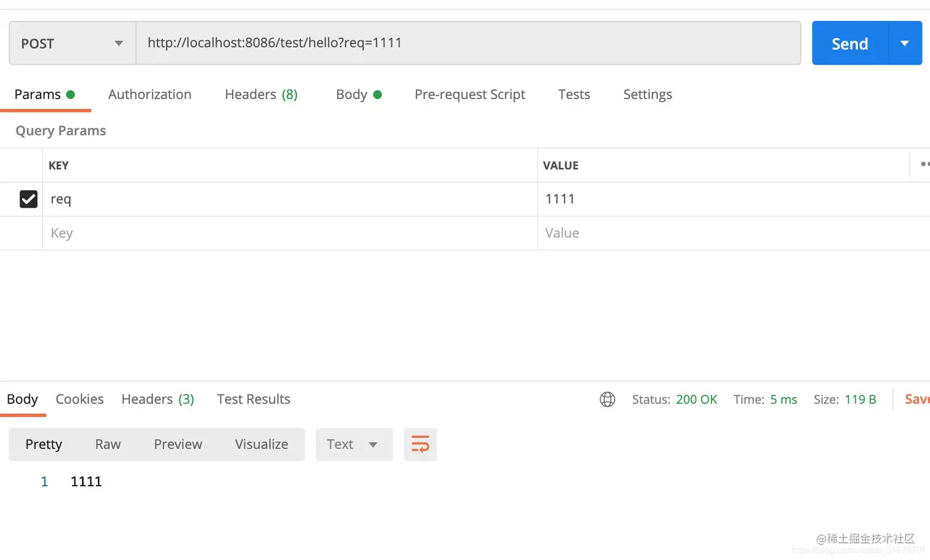930x560 pixels.
Task: Open the request Headers (8) tab
Action: (261, 95)
